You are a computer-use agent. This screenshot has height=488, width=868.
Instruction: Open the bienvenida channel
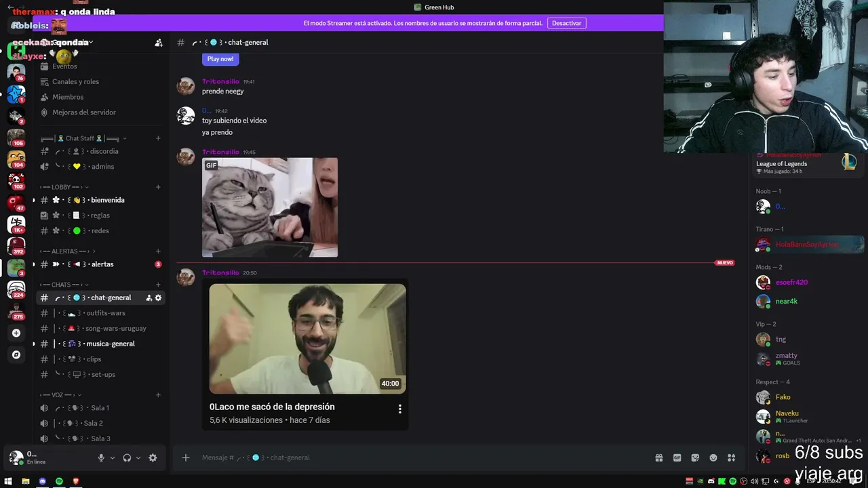coord(100,200)
